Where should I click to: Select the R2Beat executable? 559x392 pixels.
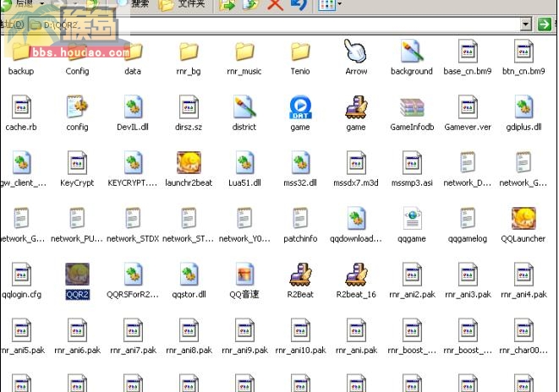tap(300, 281)
